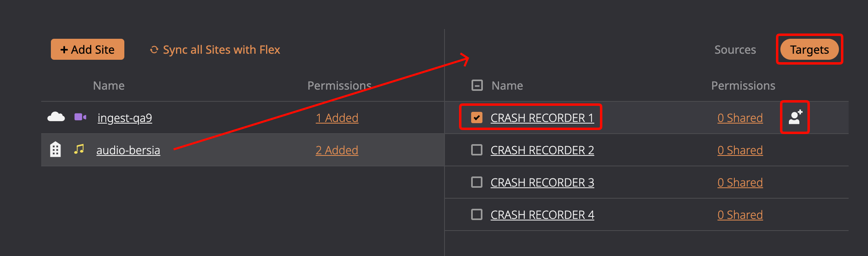
Task: Check the CRASH RECORDER 3 checkbox
Action: pos(477,182)
